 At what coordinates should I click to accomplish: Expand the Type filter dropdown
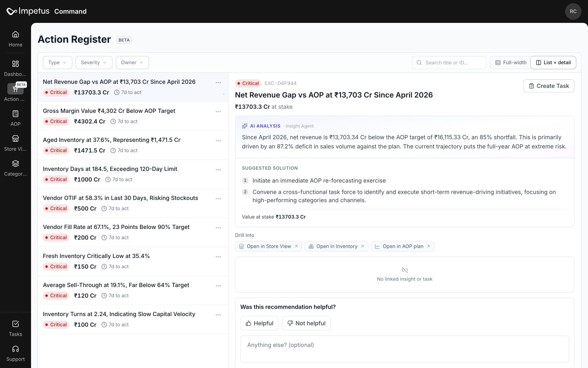click(x=57, y=63)
